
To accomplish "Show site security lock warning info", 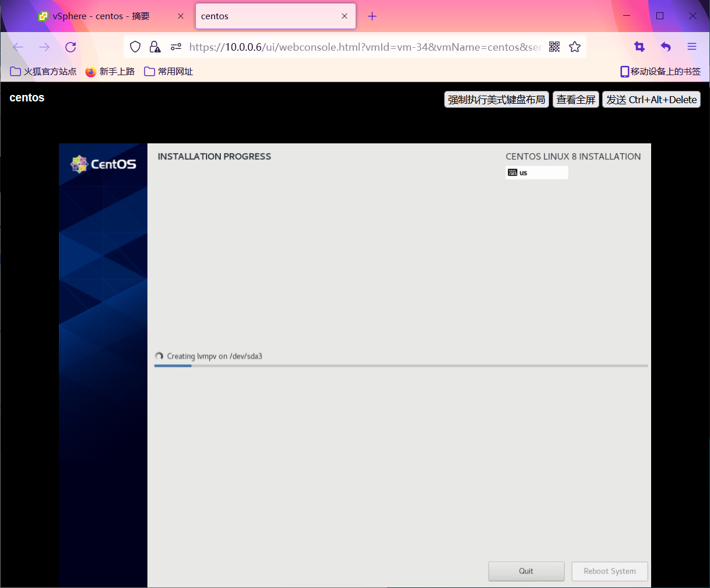I will pos(155,47).
